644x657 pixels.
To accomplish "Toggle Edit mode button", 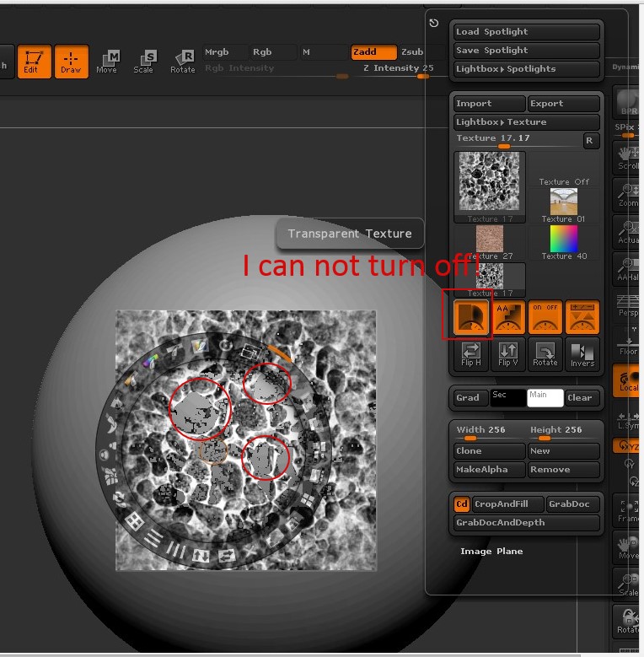I will pyautogui.click(x=34, y=62).
